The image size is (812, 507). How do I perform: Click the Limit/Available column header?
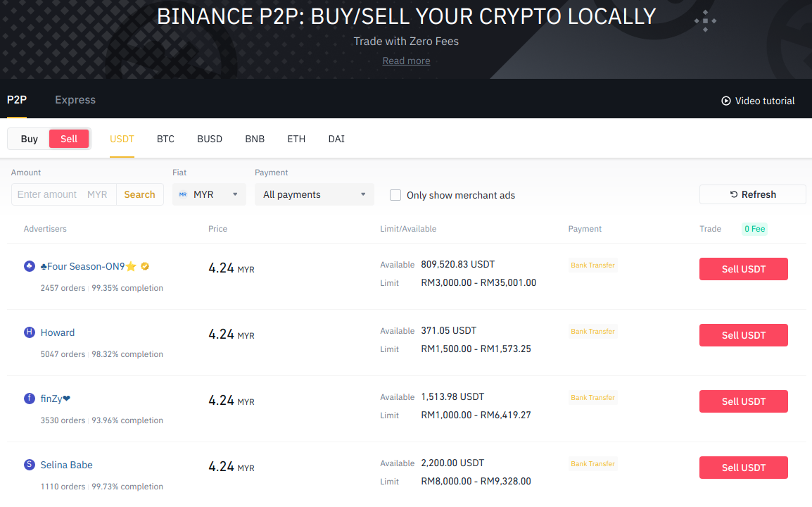click(x=408, y=229)
